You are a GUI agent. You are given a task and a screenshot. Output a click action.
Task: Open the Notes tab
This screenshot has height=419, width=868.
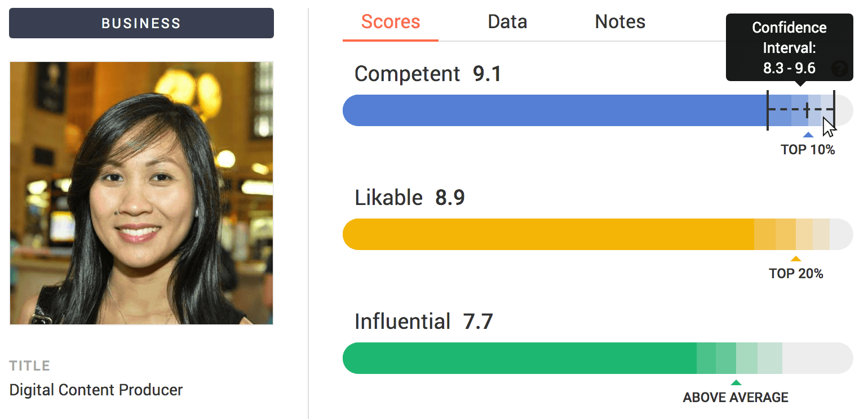pyautogui.click(x=620, y=22)
